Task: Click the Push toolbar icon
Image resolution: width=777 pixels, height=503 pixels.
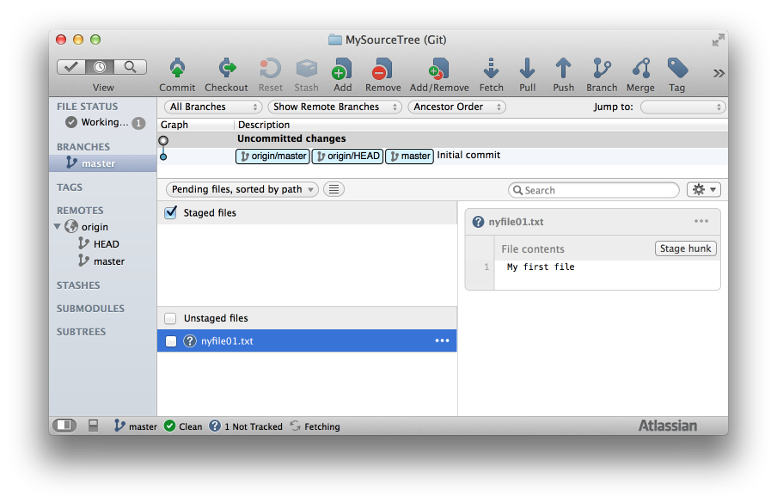Action: (563, 68)
